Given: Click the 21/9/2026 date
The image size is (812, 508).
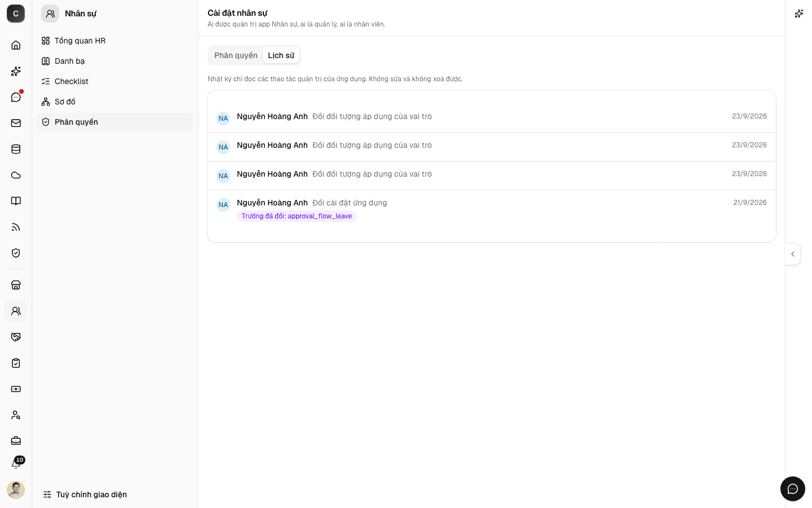Looking at the screenshot, I should (750, 203).
